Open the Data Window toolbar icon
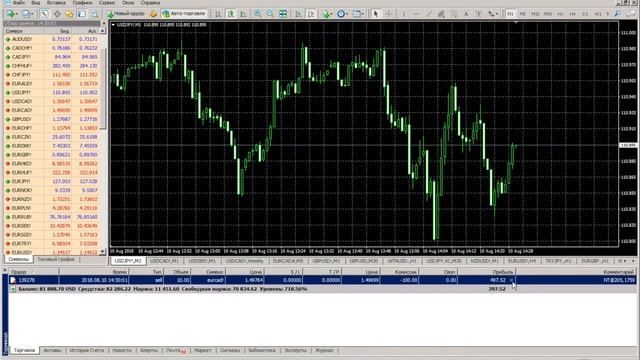 coord(57,14)
